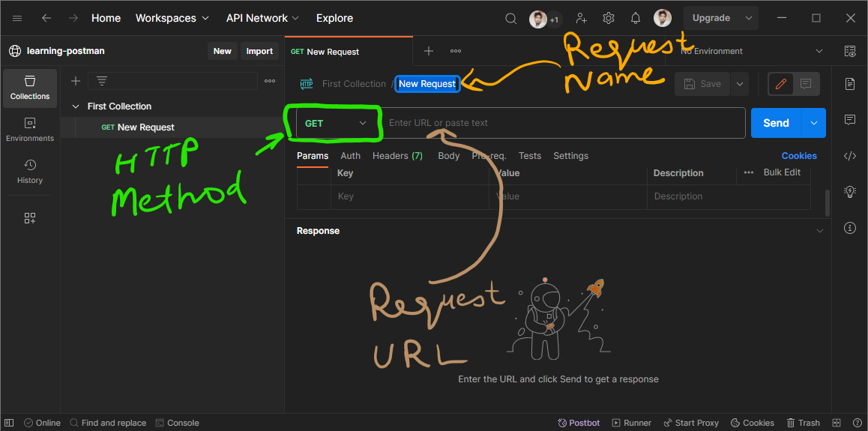868x431 pixels.
Task: Switch to edit mode pencil icon
Action: 781,84
